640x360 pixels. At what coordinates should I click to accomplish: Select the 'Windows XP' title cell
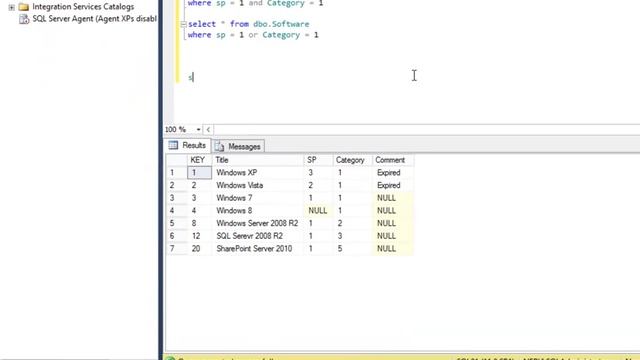(258, 173)
